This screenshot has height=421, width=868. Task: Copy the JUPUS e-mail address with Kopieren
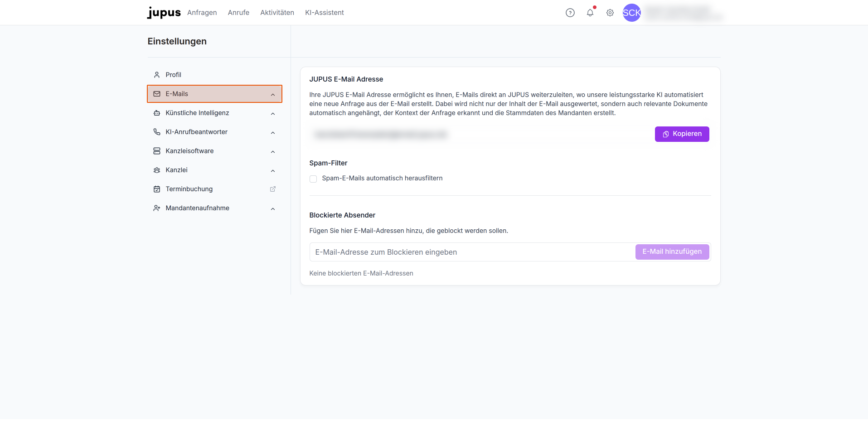tap(682, 134)
